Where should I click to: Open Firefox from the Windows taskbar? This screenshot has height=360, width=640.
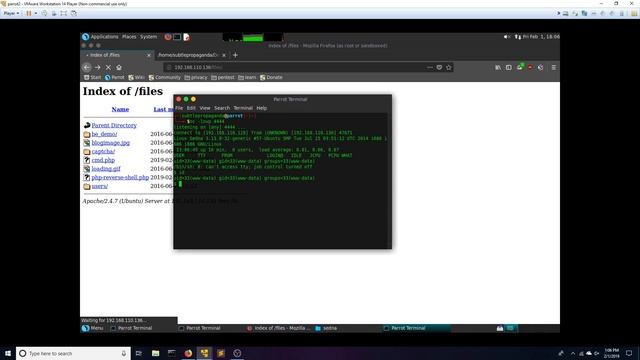pyautogui.click(x=188, y=353)
